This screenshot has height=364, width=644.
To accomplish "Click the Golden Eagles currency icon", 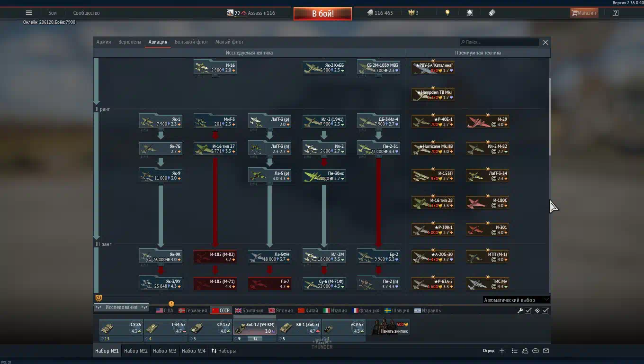I will tap(411, 13).
